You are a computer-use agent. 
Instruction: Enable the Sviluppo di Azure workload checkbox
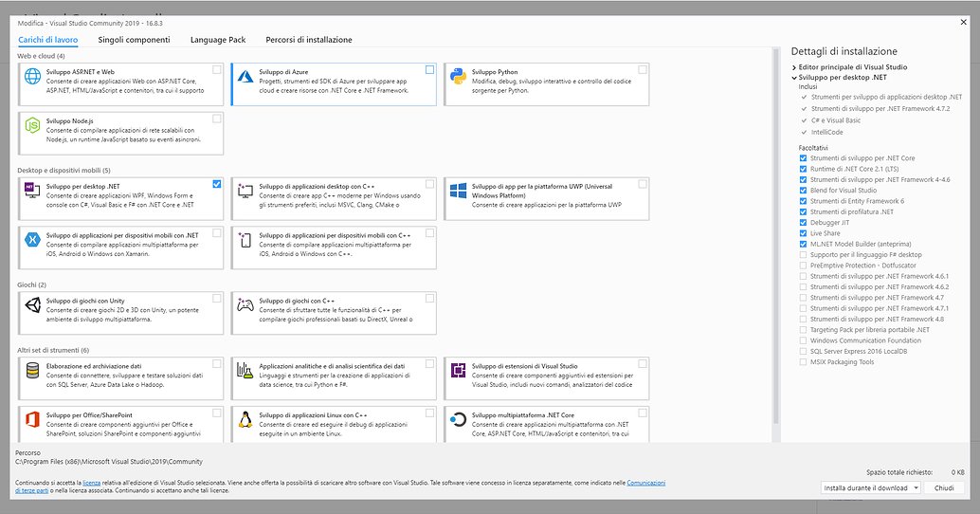click(x=430, y=70)
